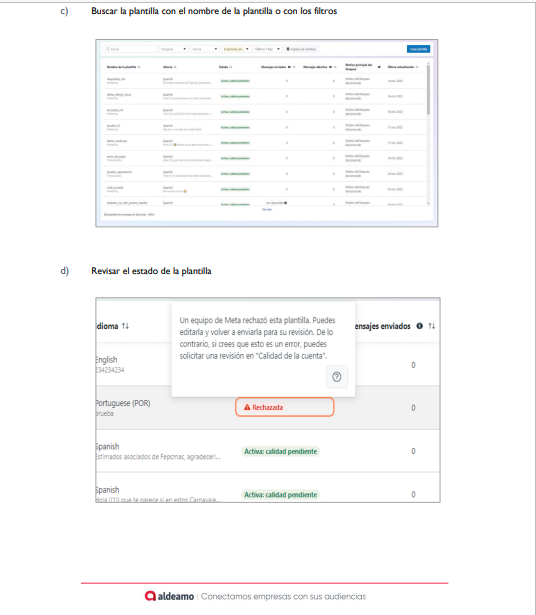
Task: Click the Ver más link below the table
Action: (267, 209)
